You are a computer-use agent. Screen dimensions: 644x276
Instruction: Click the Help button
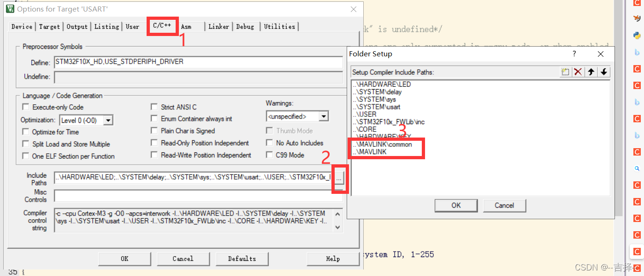[333, 258]
